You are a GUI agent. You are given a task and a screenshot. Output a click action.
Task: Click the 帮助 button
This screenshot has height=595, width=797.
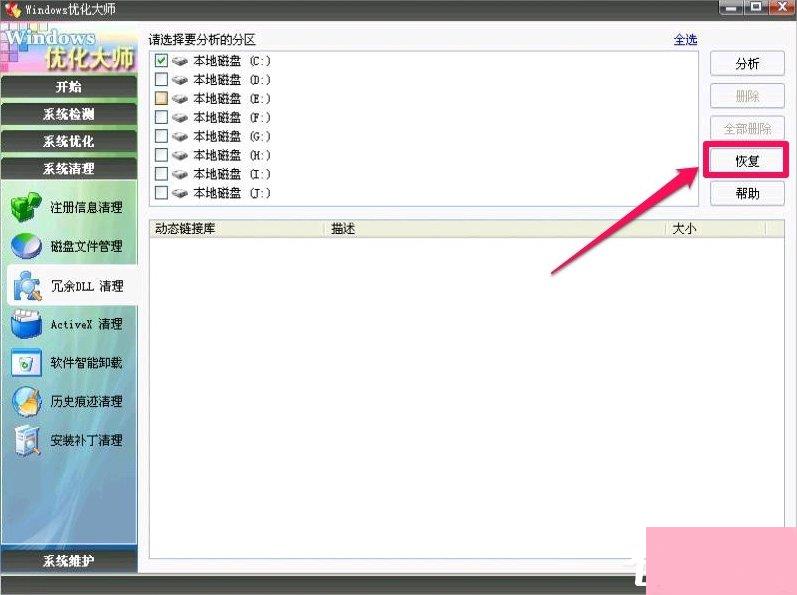tap(747, 194)
